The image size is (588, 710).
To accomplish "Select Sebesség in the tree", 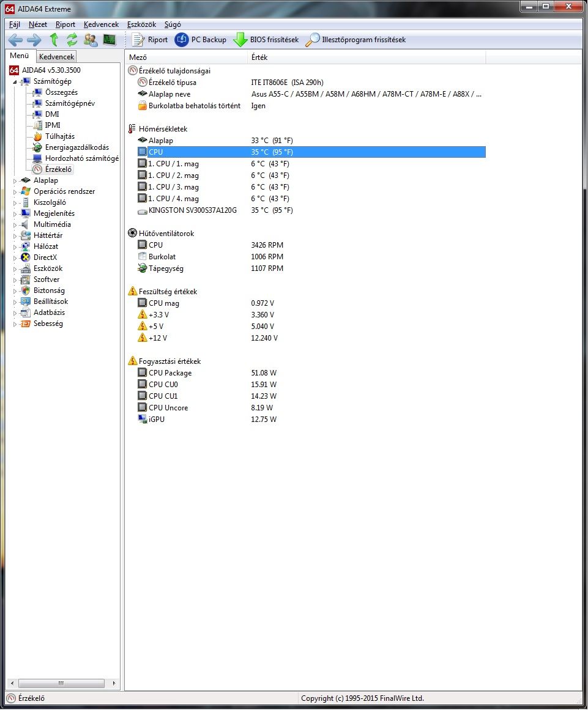I will (48, 324).
